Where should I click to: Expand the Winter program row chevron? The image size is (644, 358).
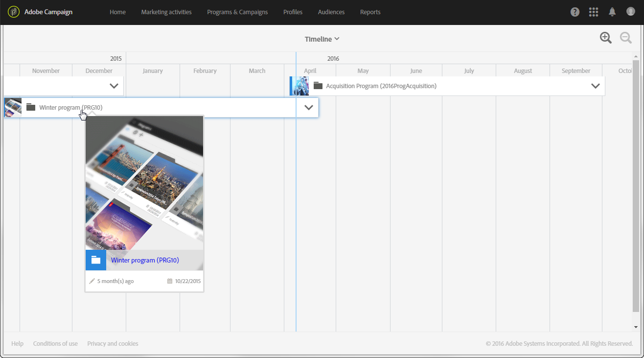tap(308, 108)
